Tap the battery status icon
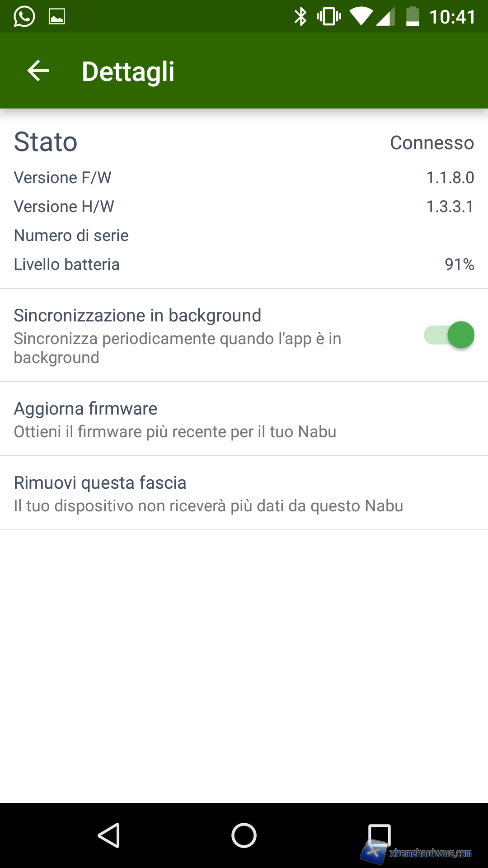Viewport: 488px width, 868px height. [413, 17]
